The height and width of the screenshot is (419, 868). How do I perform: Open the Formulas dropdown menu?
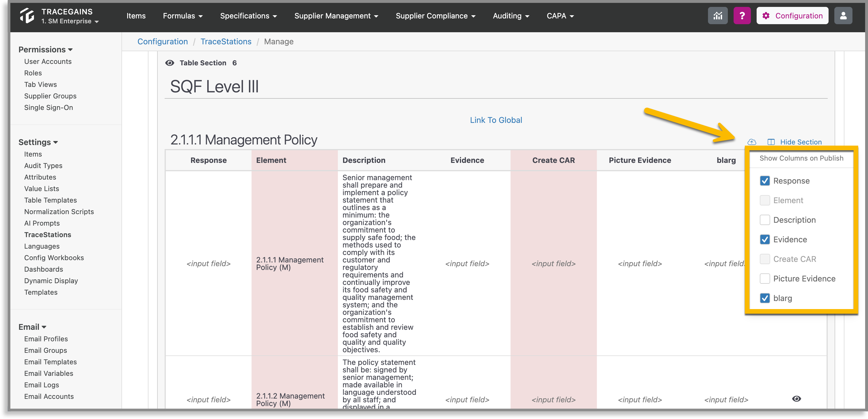click(183, 16)
